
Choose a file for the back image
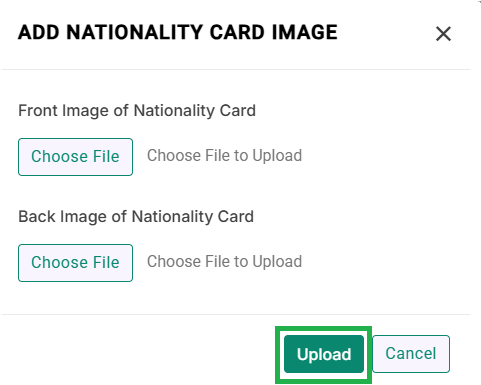pyautogui.click(x=75, y=263)
